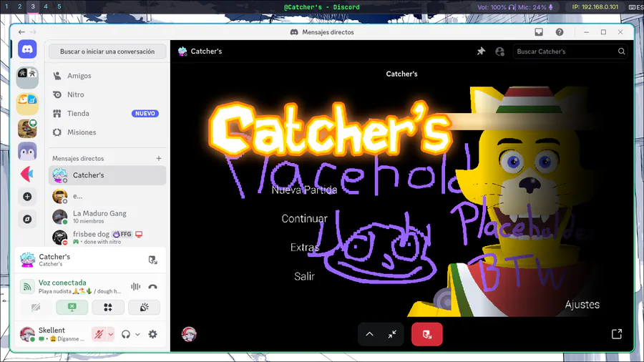This screenshot has width=644, height=362.
Task: Open Misiones quests page
Action: tap(107, 132)
